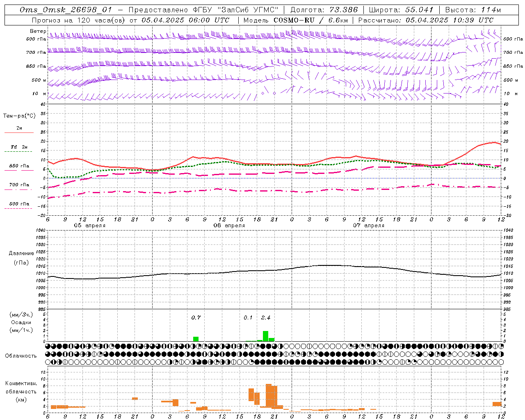The image size is (525, 420).
Task: Click the dashed line sample under the Td 2м legend
Action: tap(18, 152)
